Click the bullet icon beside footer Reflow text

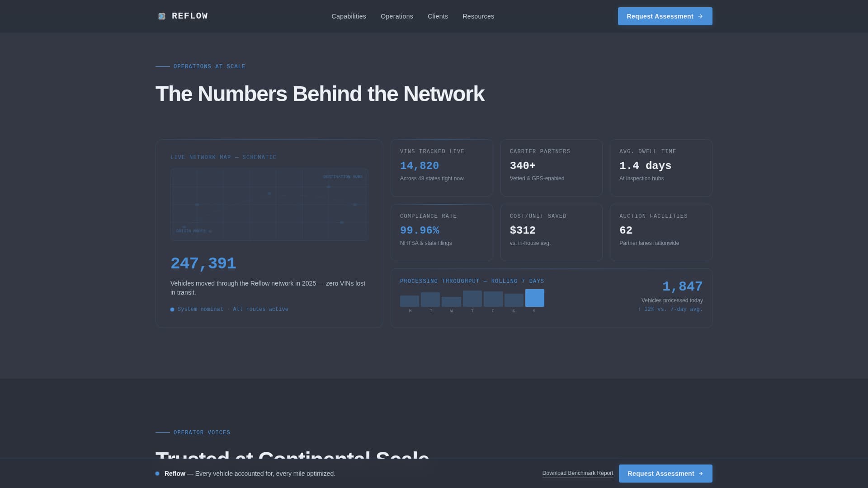point(157,473)
